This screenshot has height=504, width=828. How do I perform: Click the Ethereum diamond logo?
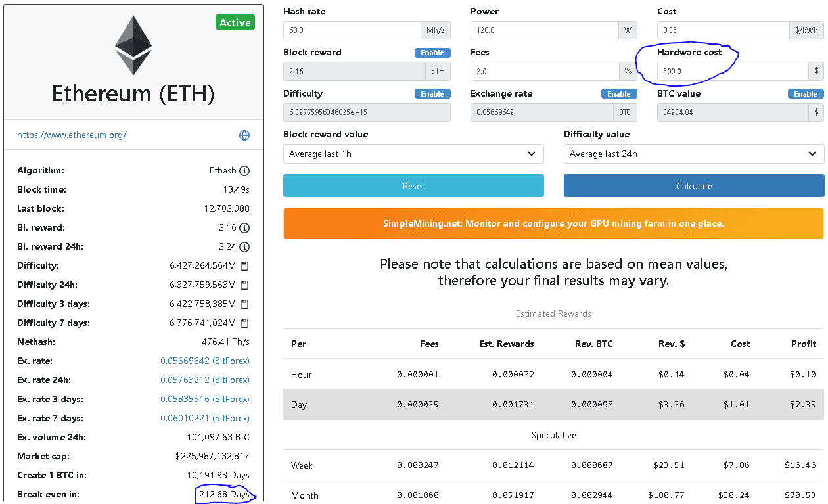coord(133,45)
